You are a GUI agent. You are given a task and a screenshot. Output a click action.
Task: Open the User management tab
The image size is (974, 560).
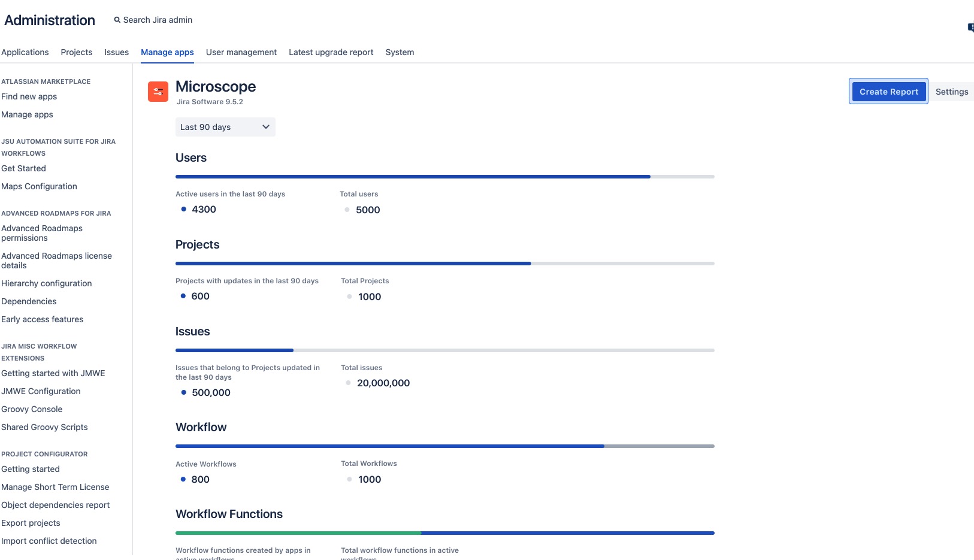241,52
